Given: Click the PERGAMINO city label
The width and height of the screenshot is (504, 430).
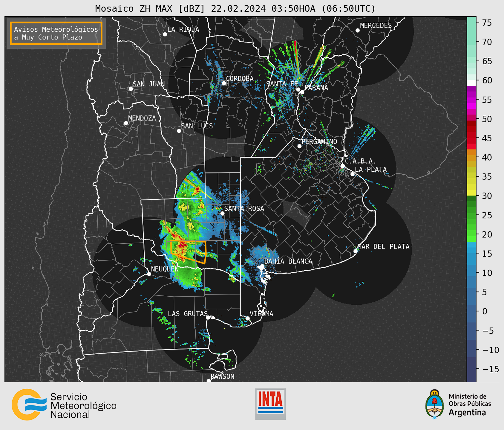Looking at the screenshot, I should [x=319, y=141].
